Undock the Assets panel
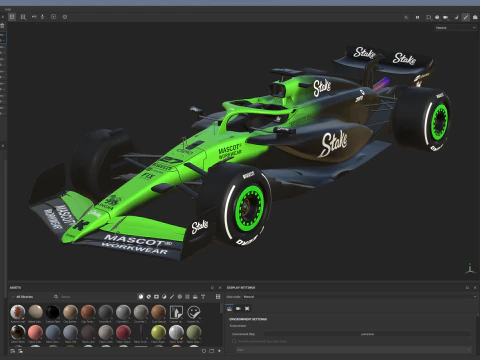This screenshot has height=360, width=480. 212,287
